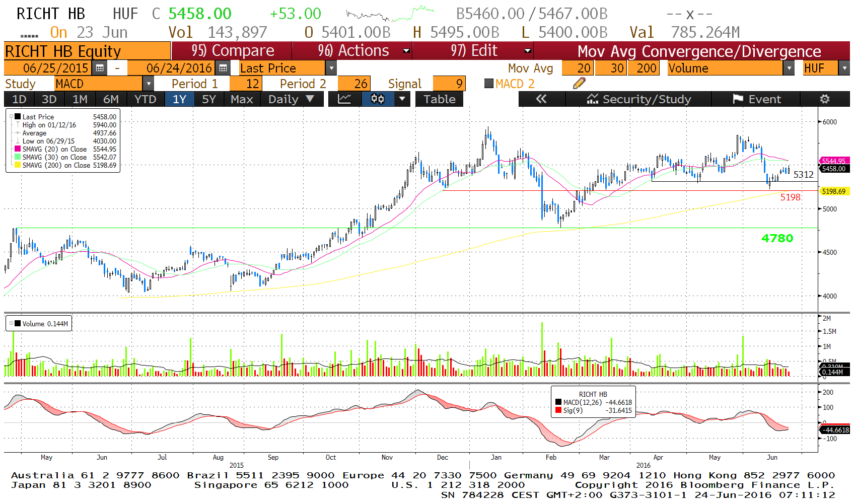Click the Signal field showing 9
The width and height of the screenshot is (854, 504).
(449, 84)
